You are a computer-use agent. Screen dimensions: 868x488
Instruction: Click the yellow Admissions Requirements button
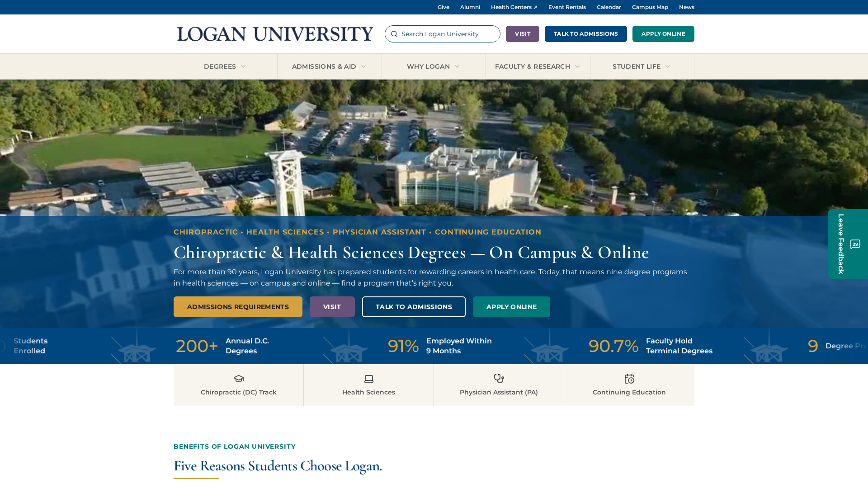pos(238,307)
